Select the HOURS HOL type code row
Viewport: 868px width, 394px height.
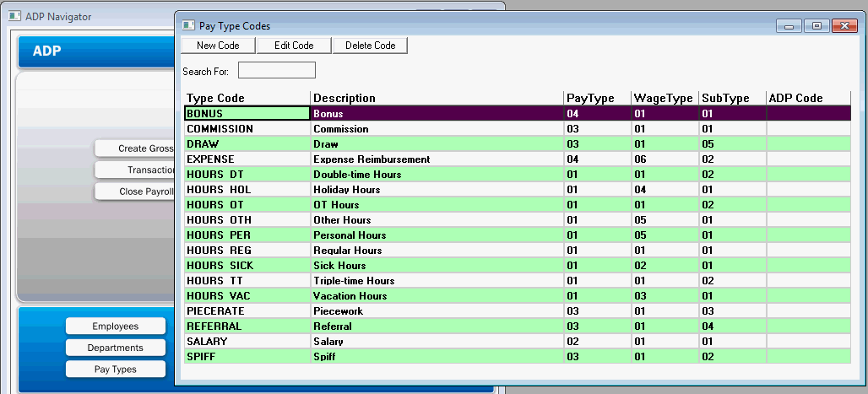[517, 189]
